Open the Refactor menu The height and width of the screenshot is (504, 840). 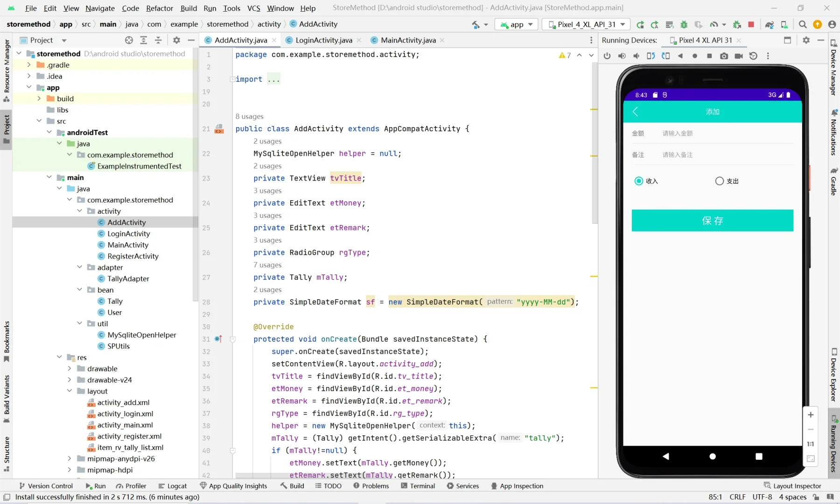point(160,8)
